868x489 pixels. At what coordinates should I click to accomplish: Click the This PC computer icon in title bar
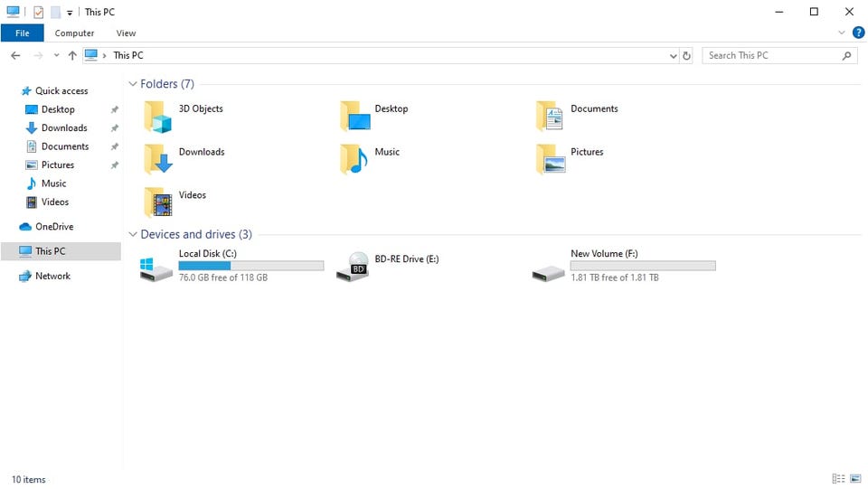point(13,12)
